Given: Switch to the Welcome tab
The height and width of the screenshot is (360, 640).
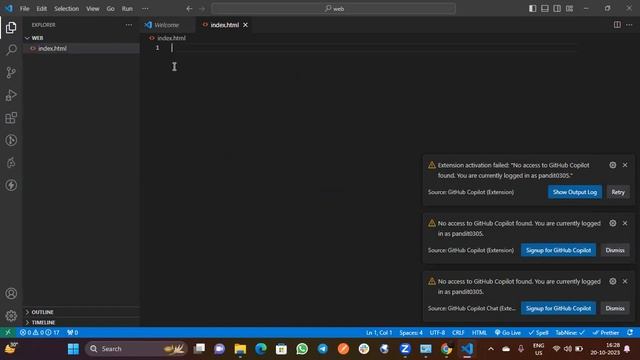Looking at the screenshot, I should (x=167, y=25).
